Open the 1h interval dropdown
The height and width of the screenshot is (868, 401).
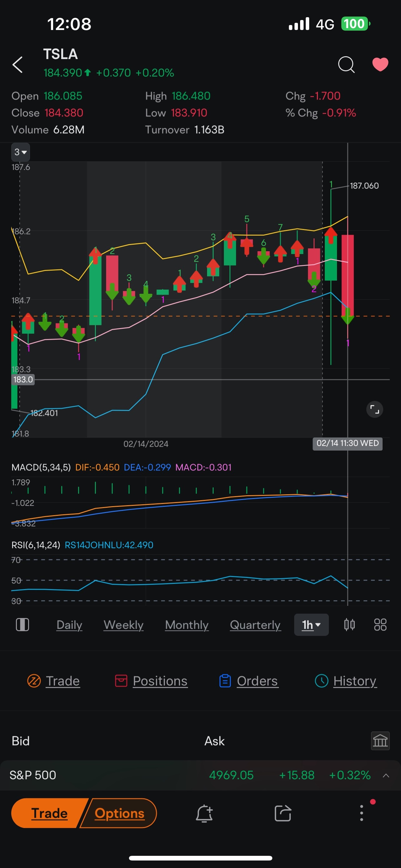[311, 625]
